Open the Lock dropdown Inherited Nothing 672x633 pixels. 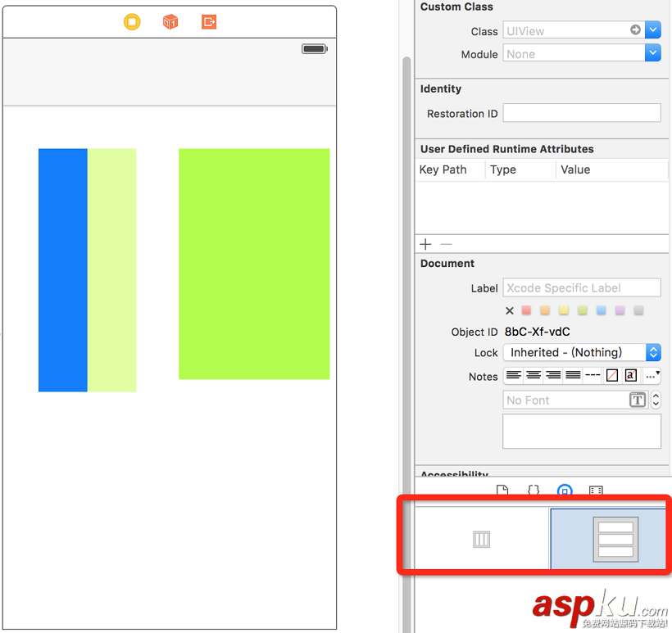653,352
